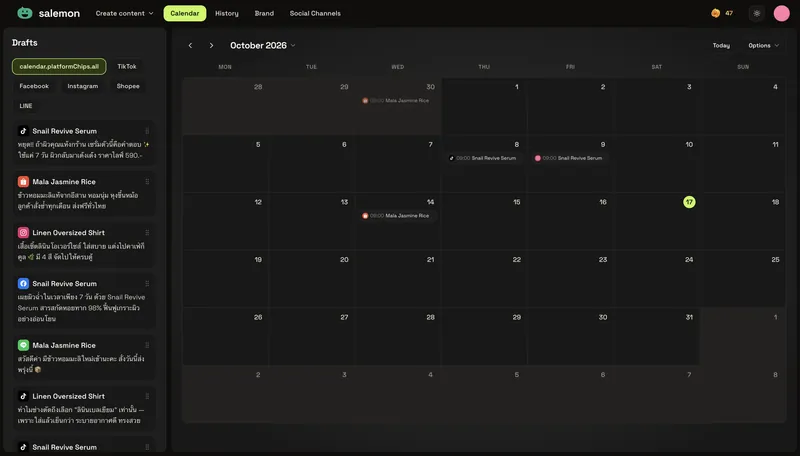Viewport: 800px width, 456px height.
Task: Go to the next month
Action: [x=211, y=45]
